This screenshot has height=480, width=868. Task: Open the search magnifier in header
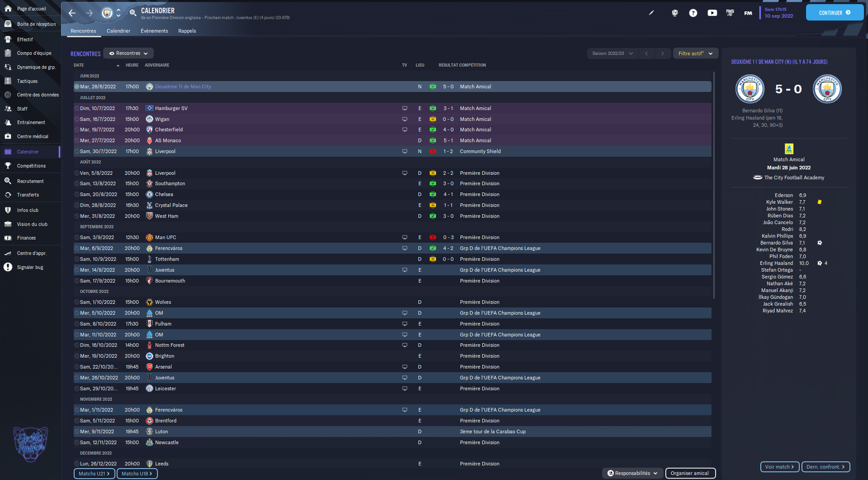click(133, 13)
